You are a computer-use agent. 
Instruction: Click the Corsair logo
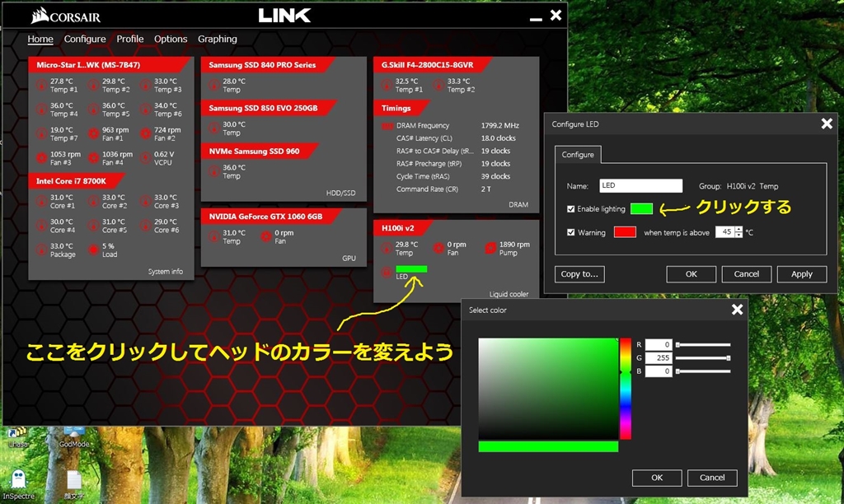tap(66, 16)
